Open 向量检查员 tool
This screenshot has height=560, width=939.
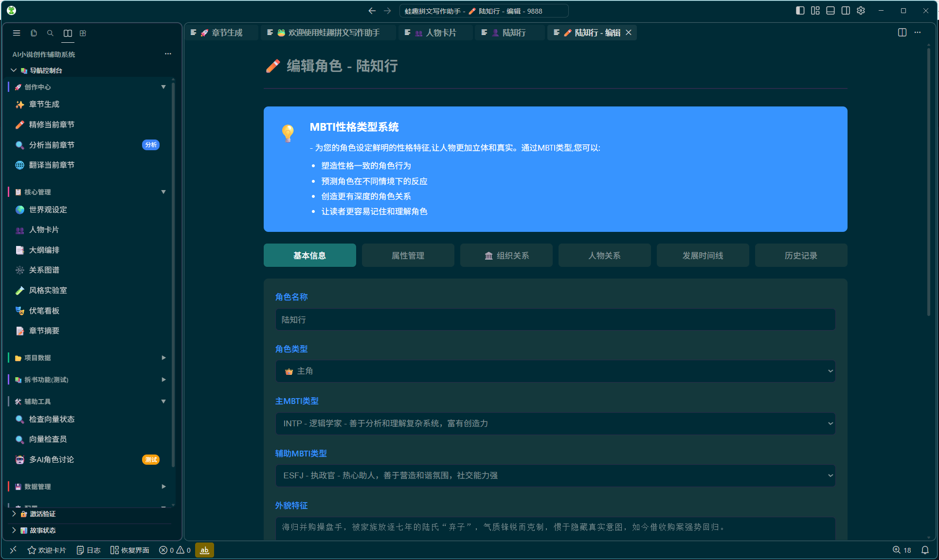pos(90,439)
